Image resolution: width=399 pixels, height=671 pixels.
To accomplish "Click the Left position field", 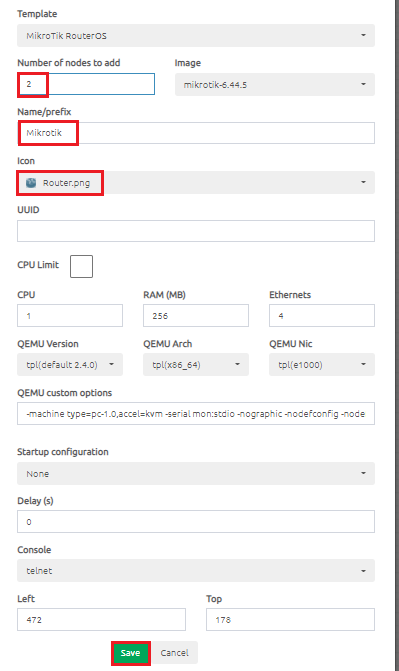I will pyautogui.click(x=101, y=620).
